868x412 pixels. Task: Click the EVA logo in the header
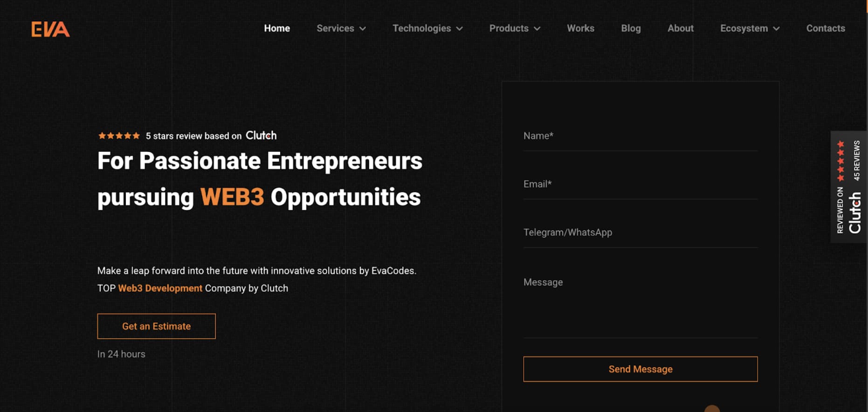click(x=50, y=29)
